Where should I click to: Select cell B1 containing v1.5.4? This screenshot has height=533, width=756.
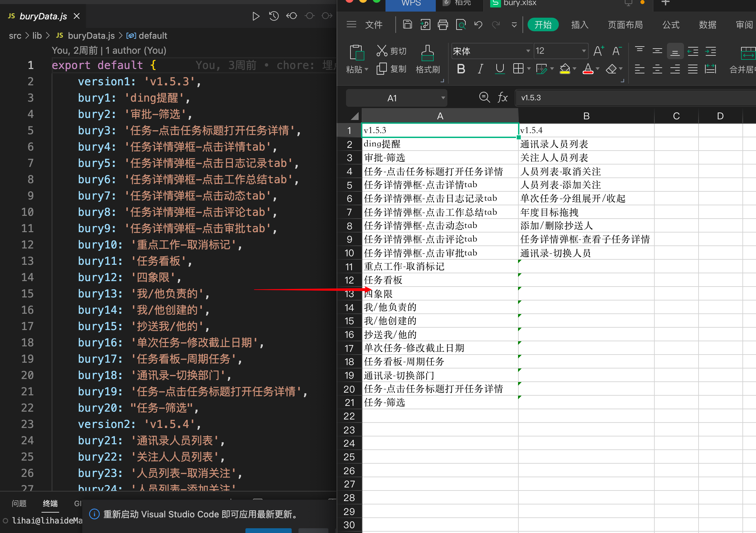586,130
